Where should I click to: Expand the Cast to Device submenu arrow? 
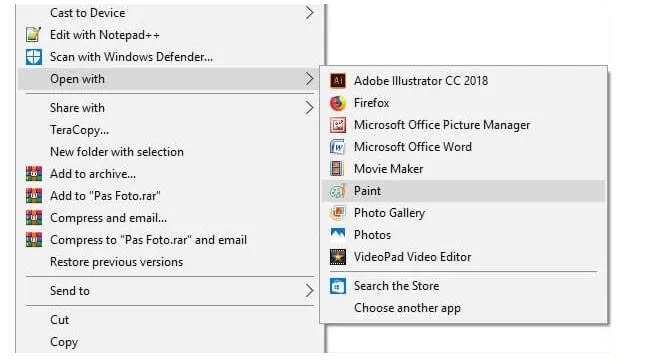pyautogui.click(x=309, y=13)
